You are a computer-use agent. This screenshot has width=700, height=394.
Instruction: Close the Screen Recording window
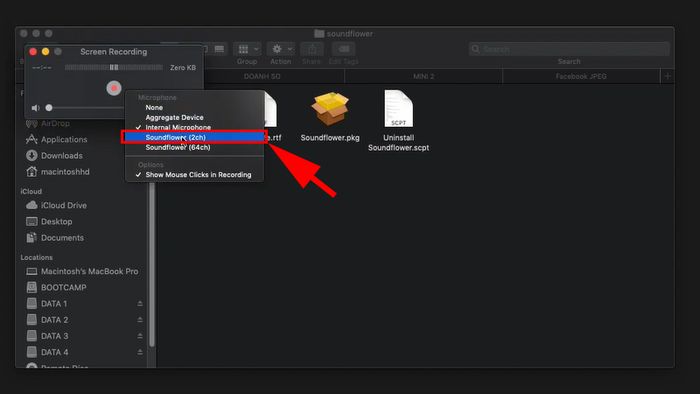coord(33,52)
